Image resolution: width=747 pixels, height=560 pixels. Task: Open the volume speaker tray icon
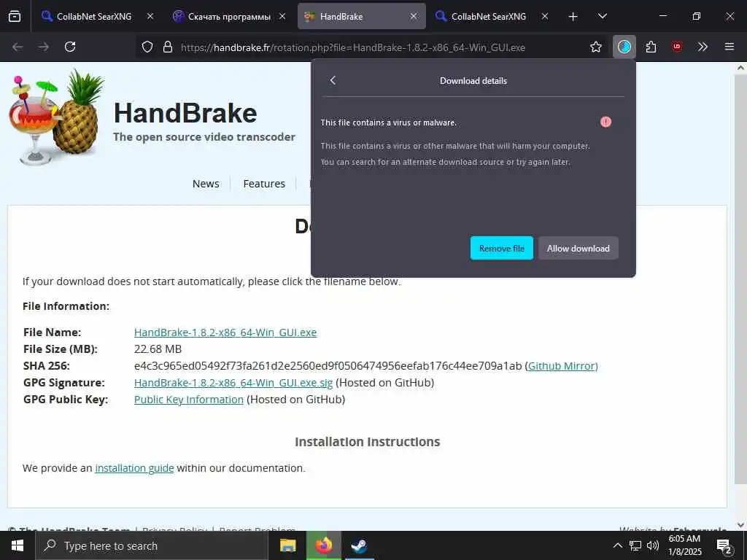coord(653,545)
